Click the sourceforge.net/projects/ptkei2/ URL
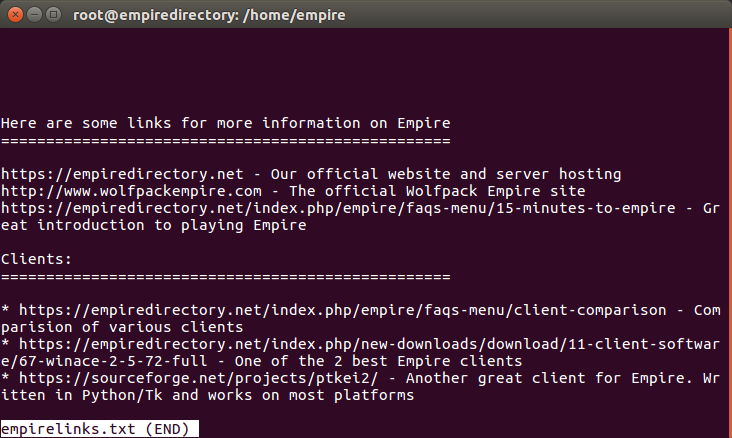Screen dimensions: 732x438 pos(198,378)
